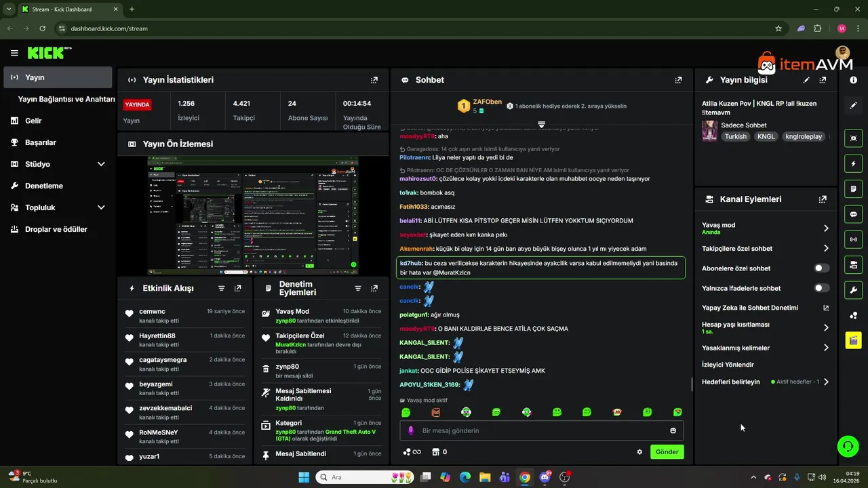Click the channel points infinity icon
868x488 pixels.
click(412, 452)
